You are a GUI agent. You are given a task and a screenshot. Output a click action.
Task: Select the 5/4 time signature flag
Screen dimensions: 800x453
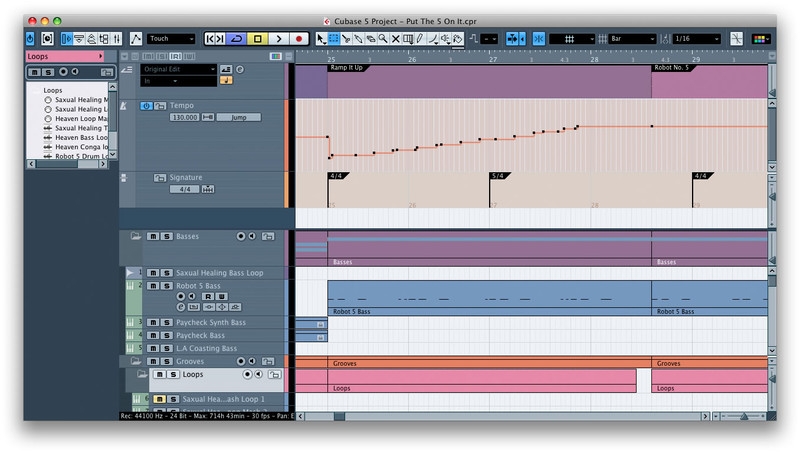coord(498,176)
